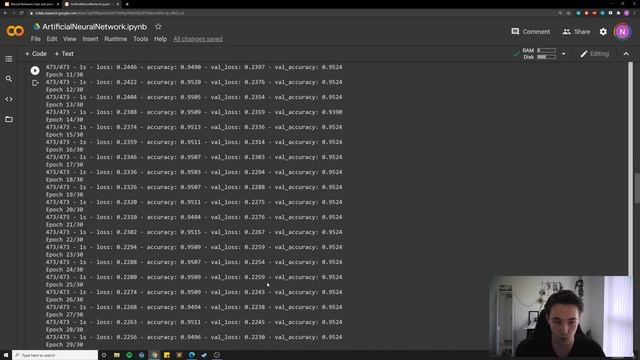
Task: Open the Comment panel
Action: pyautogui.click(x=531, y=31)
